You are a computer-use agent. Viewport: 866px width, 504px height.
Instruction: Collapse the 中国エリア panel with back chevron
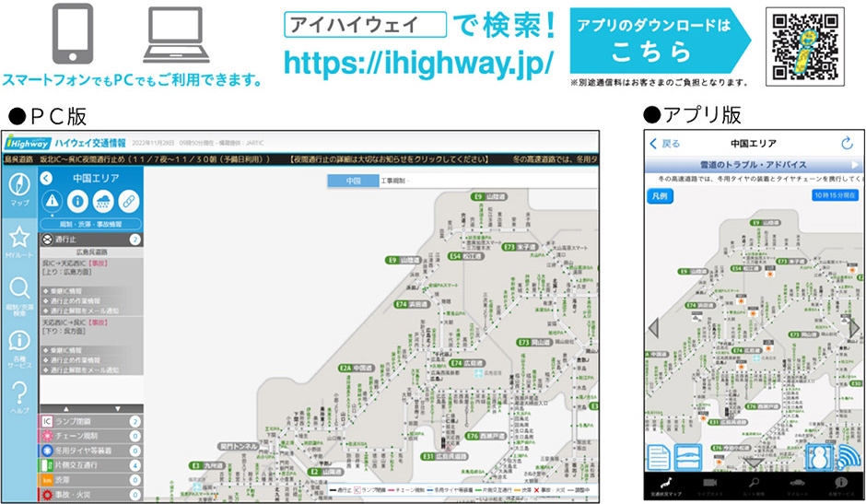point(46,178)
